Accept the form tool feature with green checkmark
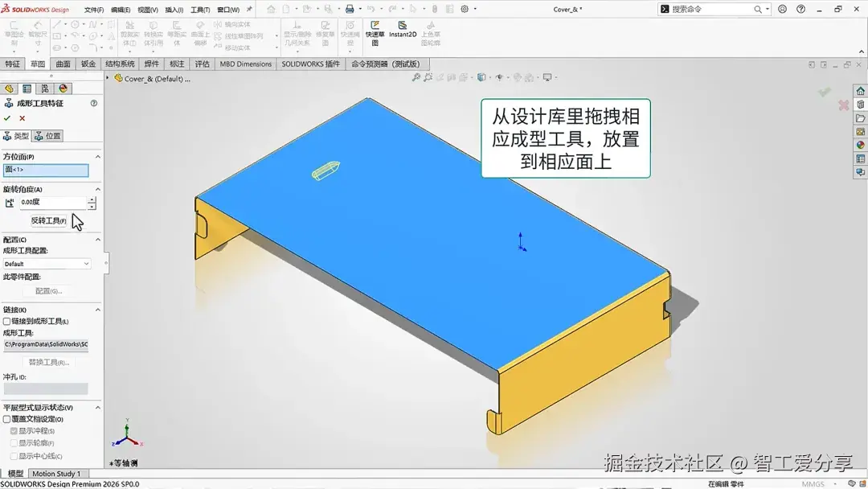This screenshot has width=868, height=489. (7, 118)
